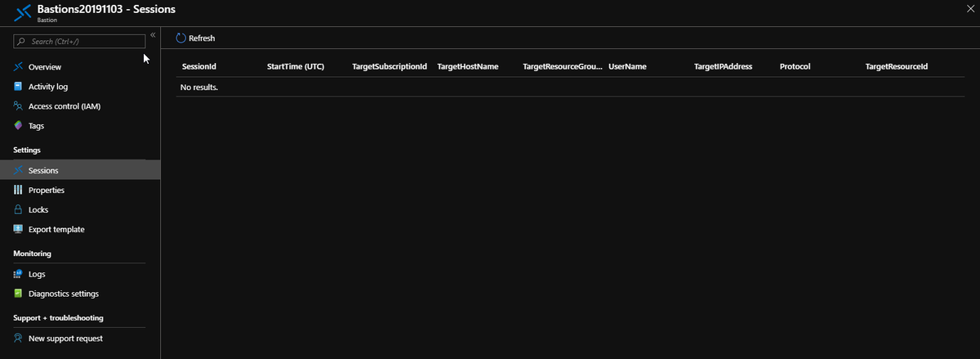Click Protocol column header
This screenshot has width=980, height=359.
click(795, 66)
